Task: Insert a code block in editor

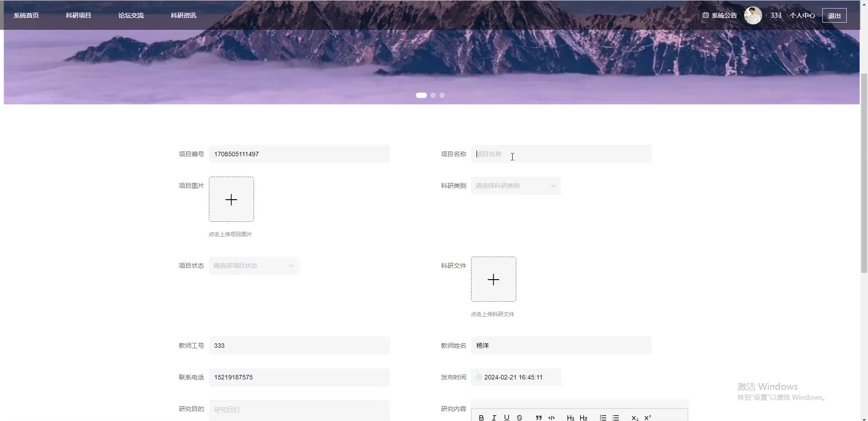Action: pyautogui.click(x=552, y=418)
